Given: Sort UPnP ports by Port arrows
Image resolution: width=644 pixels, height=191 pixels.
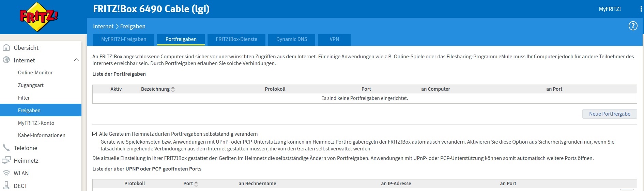Looking at the screenshot, I should coord(196,184).
